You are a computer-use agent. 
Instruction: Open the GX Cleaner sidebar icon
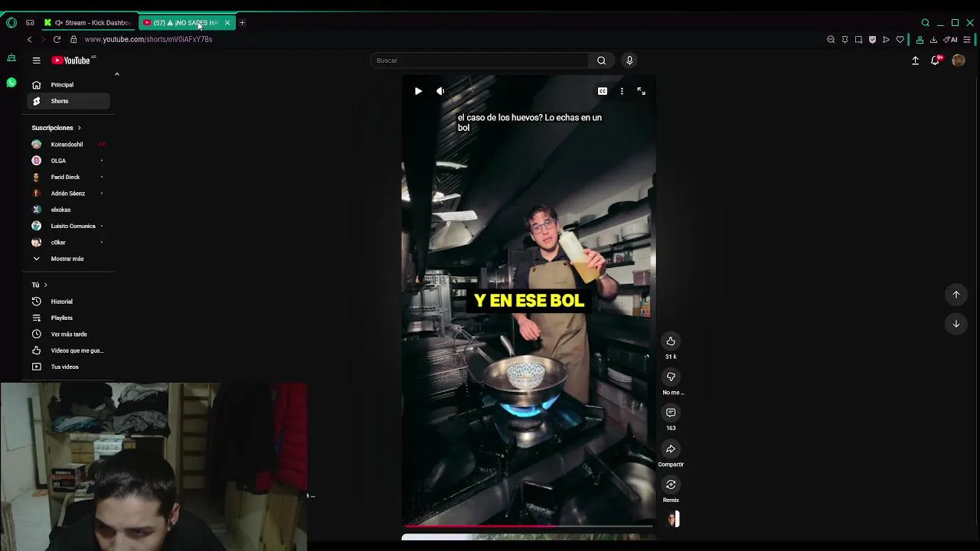tap(11, 58)
